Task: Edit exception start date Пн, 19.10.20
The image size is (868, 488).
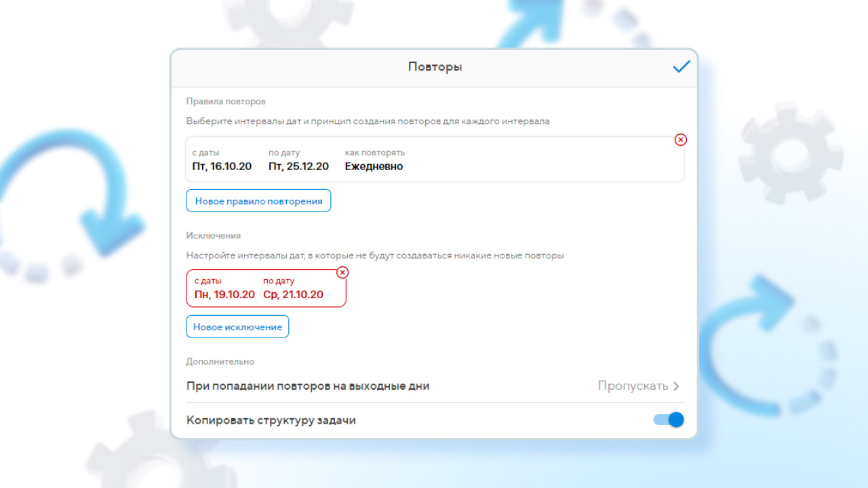Action: tap(224, 294)
